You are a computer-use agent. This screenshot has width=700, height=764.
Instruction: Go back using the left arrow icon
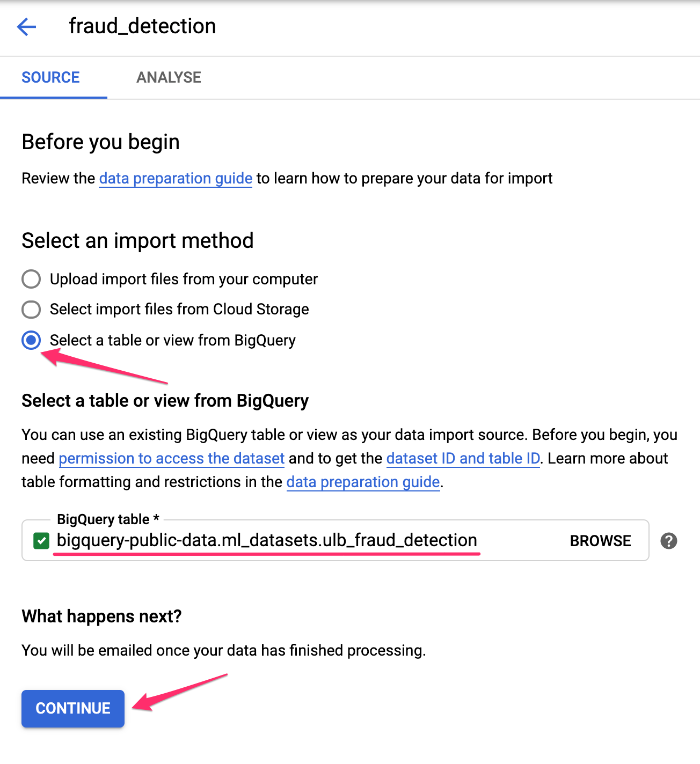pos(26,26)
